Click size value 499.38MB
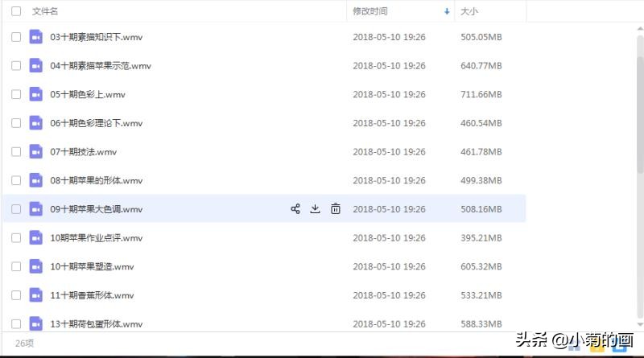The height and width of the screenshot is (358, 644). tap(481, 181)
